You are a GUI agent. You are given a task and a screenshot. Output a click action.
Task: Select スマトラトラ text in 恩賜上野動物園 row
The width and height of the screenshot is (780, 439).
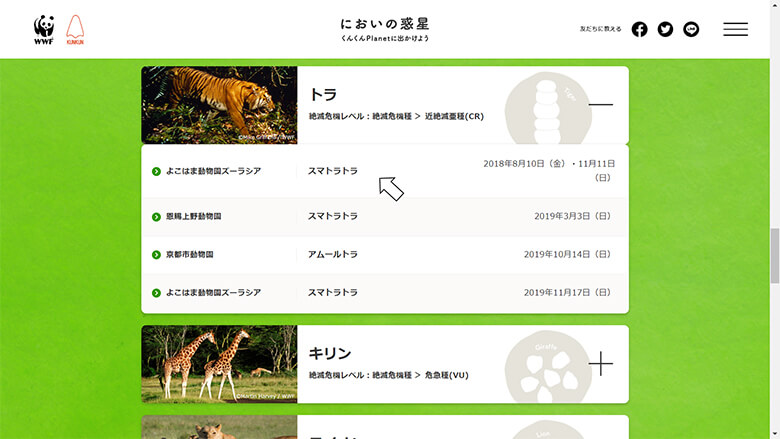click(333, 216)
